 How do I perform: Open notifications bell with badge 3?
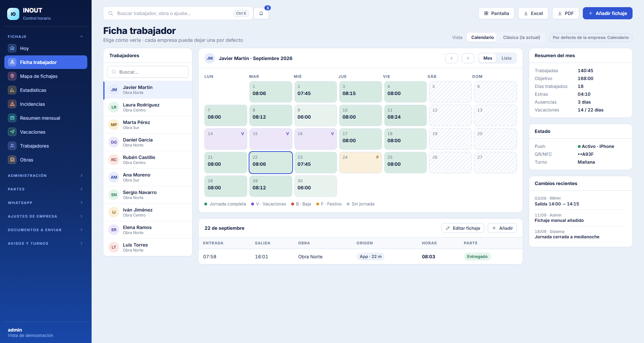(x=261, y=13)
